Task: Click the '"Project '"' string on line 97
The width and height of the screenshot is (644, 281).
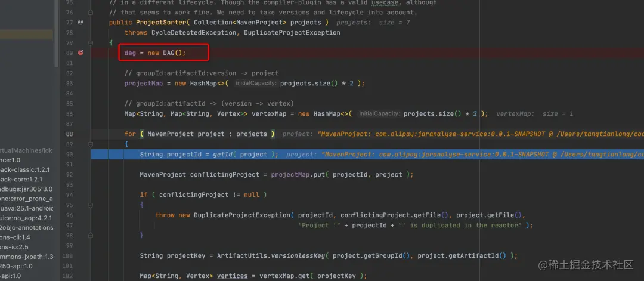Action: tap(320, 225)
